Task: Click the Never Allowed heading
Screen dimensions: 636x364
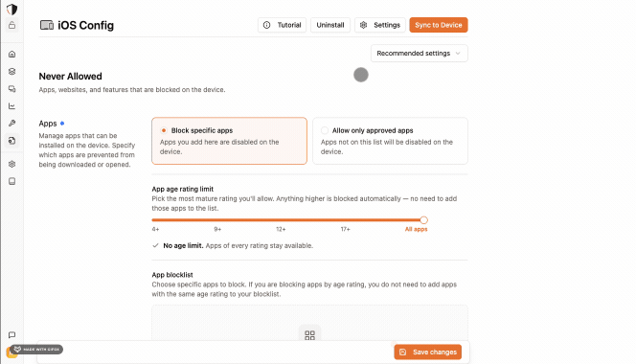Action: point(70,77)
